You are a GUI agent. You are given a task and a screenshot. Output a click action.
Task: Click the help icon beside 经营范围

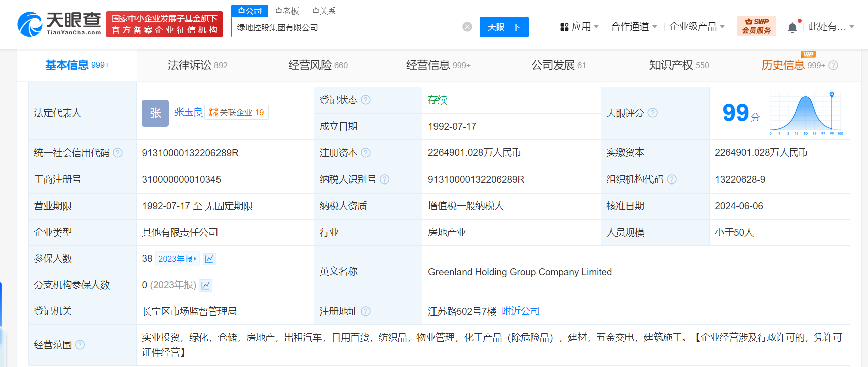tap(80, 345)
